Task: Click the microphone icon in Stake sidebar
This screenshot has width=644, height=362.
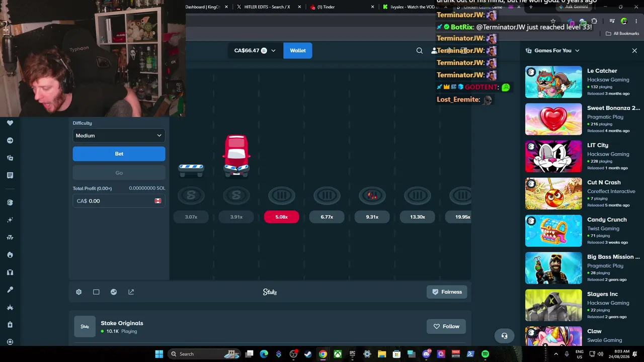Action: (10, 290)
